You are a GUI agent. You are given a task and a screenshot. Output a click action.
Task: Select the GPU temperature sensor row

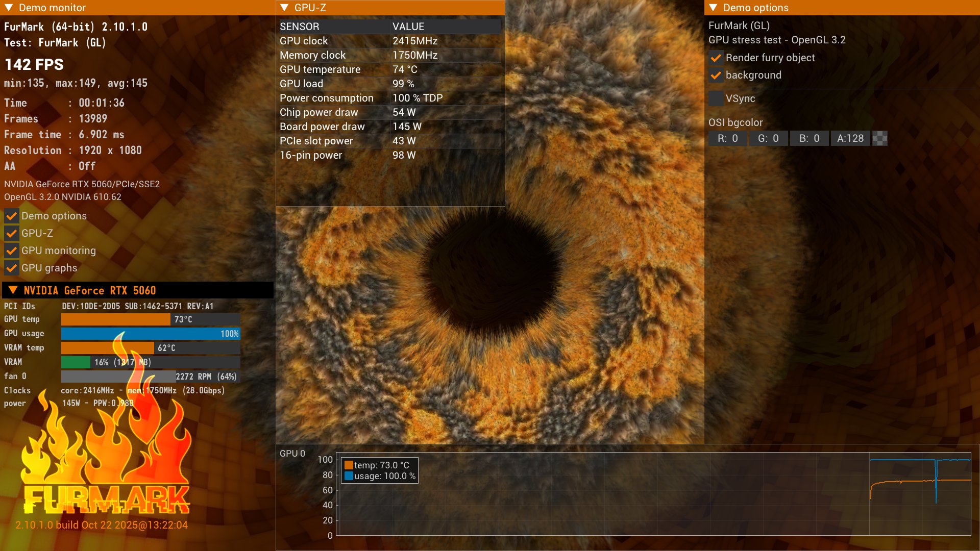[390, 69]
